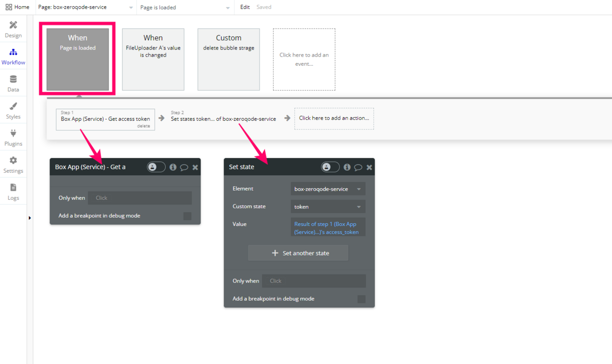Select the 'When Page is loaded' event
Image resolution: width=612 pixels, height=364 pixels.
coord(78,60)
